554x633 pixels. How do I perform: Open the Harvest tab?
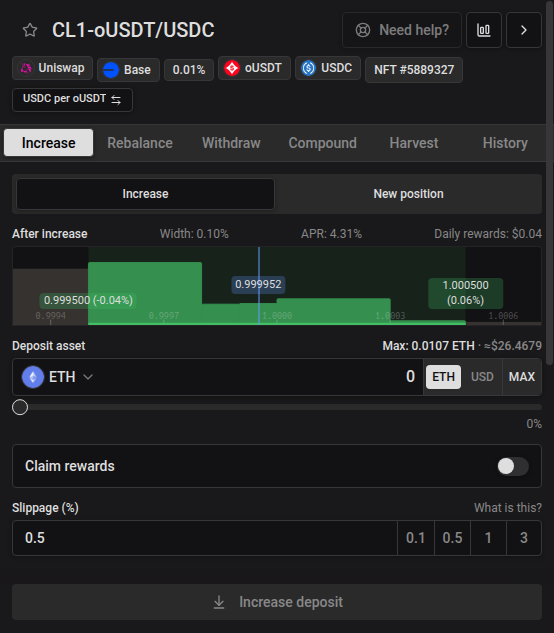tap(414, 143)
